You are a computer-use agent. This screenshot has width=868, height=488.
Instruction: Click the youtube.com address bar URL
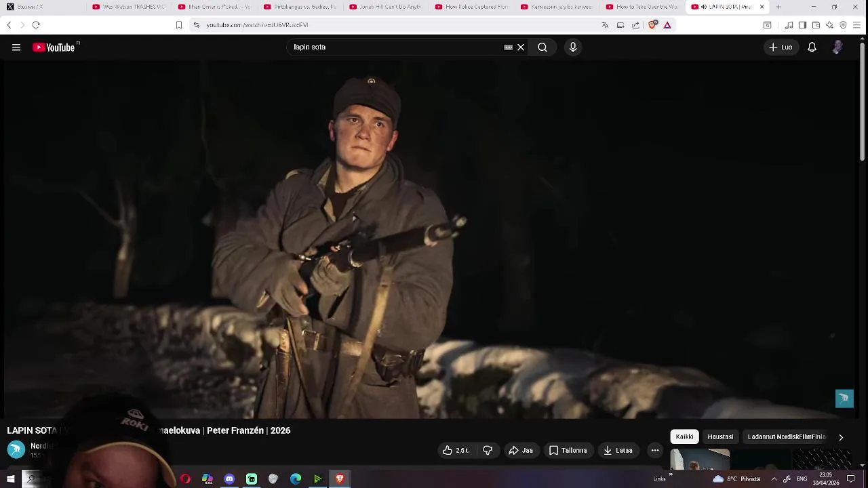257,25
